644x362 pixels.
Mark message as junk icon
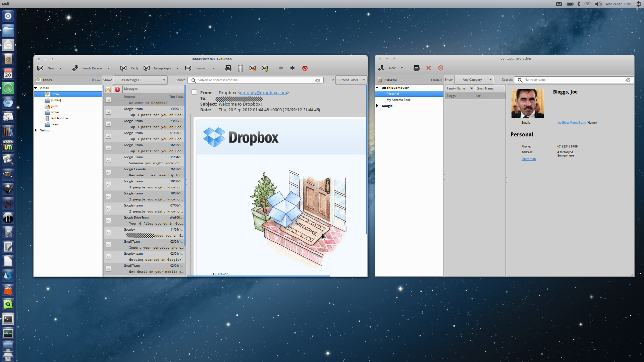coord(253,68)
